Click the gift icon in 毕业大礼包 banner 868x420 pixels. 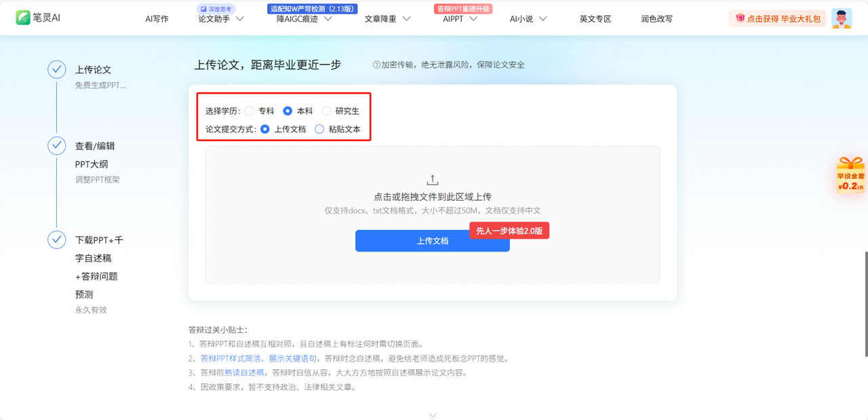point(739,18)
